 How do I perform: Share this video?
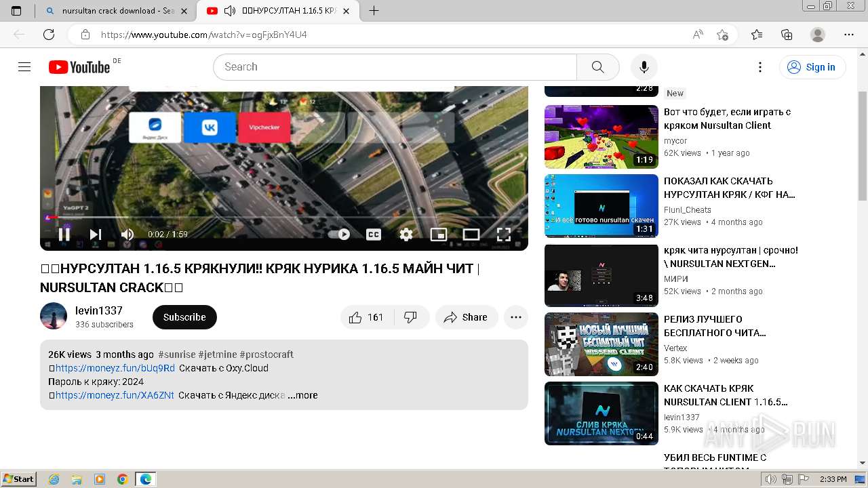[466, 317]
